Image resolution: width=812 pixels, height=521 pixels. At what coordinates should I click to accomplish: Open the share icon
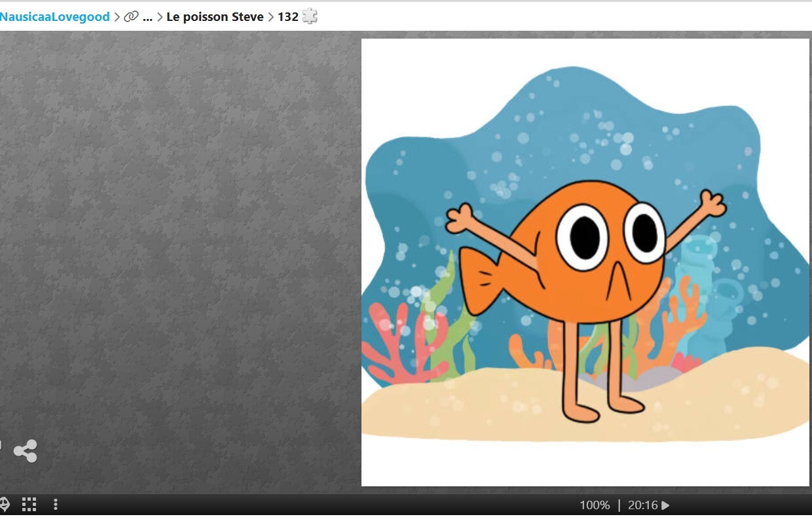point(26,451)
